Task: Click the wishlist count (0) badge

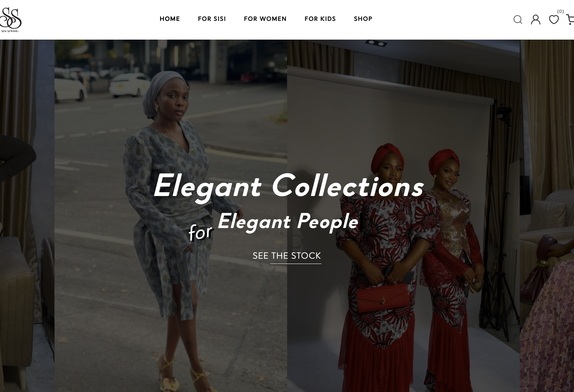Action: point(560,11)
